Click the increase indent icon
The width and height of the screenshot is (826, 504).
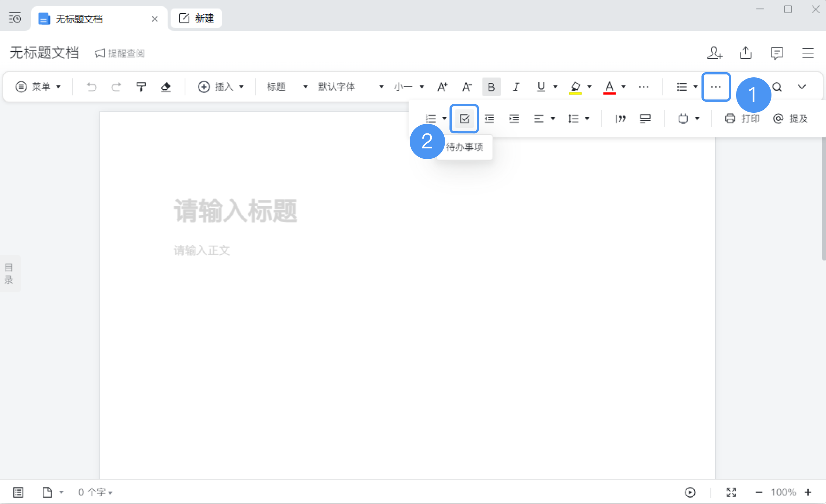pos(514,119)
